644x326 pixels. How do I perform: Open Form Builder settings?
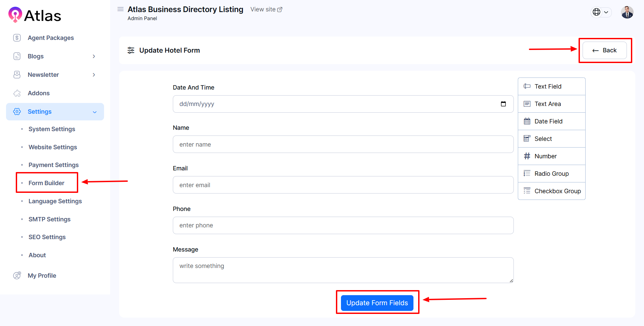[x=46, y=183]
